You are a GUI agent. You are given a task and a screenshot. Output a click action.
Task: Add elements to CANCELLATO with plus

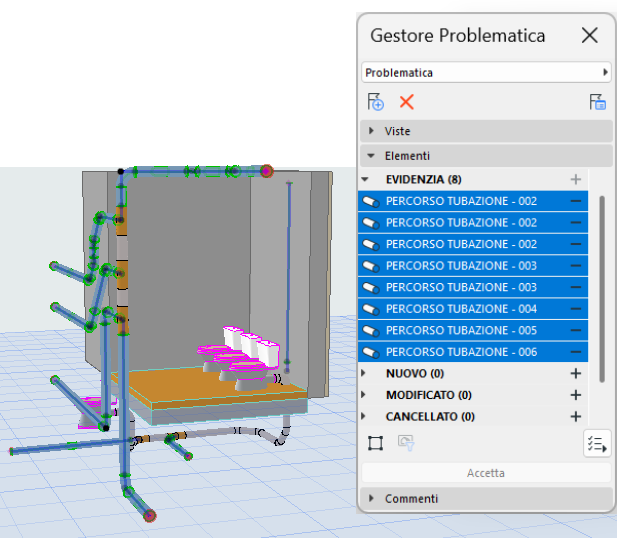click(x=576, y=416)
